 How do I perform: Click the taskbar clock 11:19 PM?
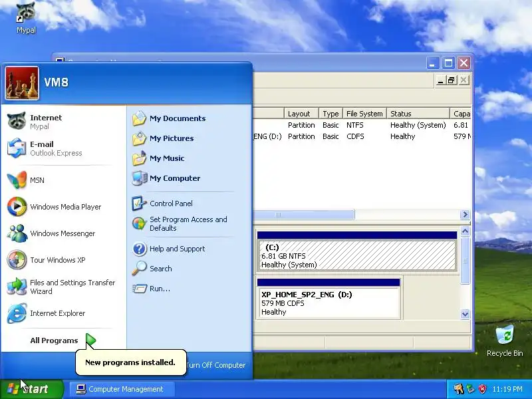click(x=507, y=389)
